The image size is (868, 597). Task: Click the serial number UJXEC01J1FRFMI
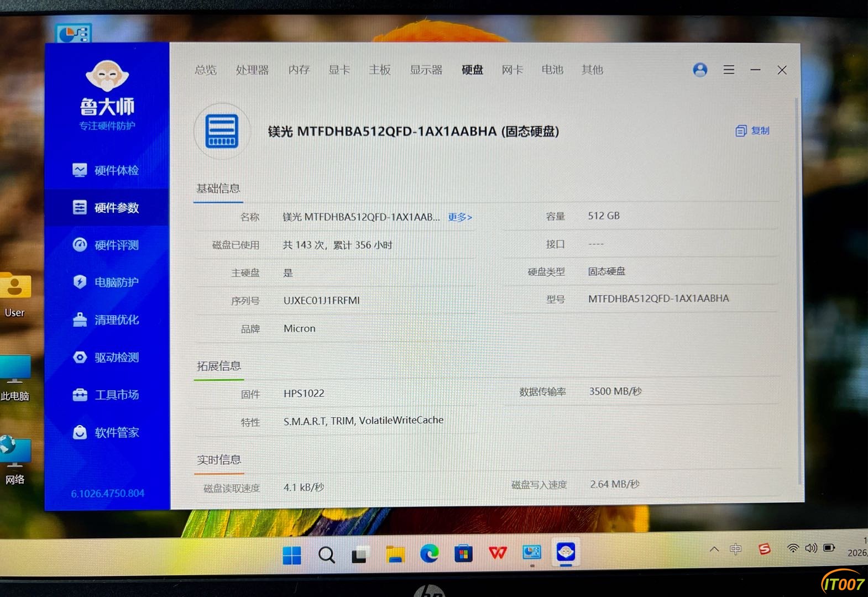point(322,301)
